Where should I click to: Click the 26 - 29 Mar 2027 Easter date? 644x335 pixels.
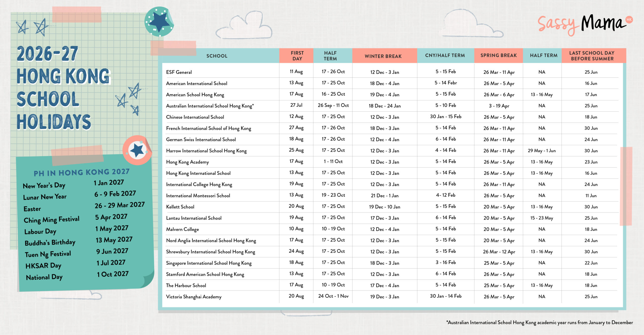point(119,205)
